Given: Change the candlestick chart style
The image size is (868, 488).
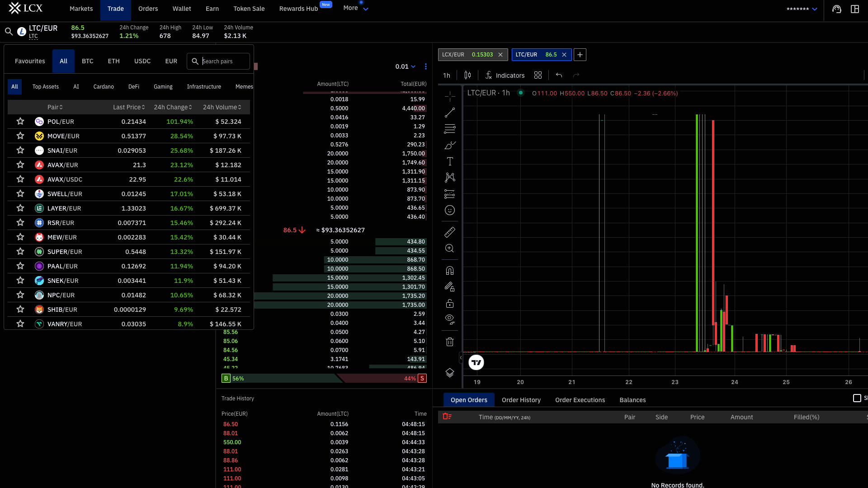Looking at the screenshot, I should pos(467,75).
